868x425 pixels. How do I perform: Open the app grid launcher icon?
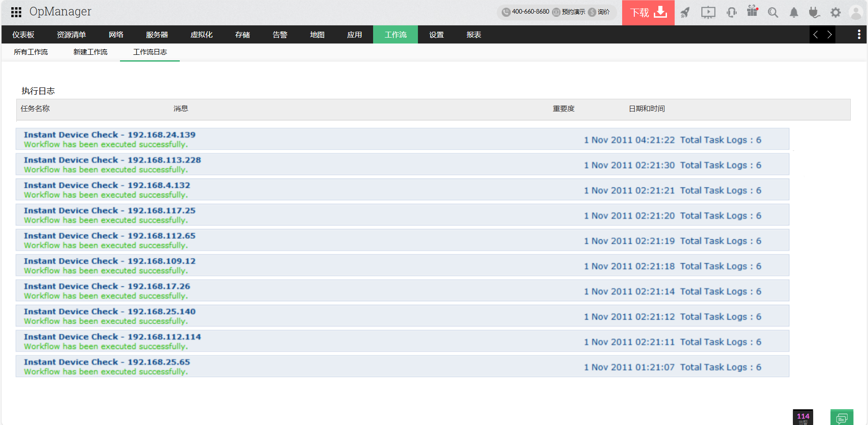[16, 12]
